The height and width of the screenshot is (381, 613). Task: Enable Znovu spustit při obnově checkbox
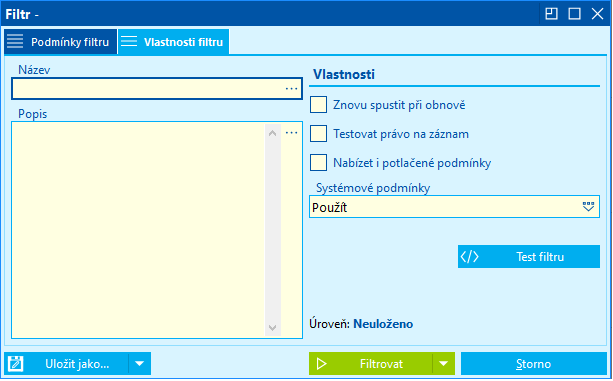[319, 105]
